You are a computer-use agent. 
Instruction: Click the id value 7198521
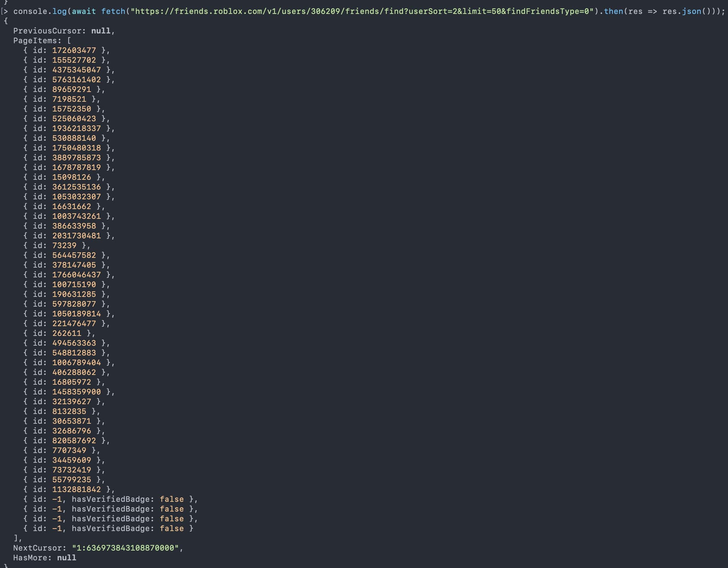[x=69, y=99]
